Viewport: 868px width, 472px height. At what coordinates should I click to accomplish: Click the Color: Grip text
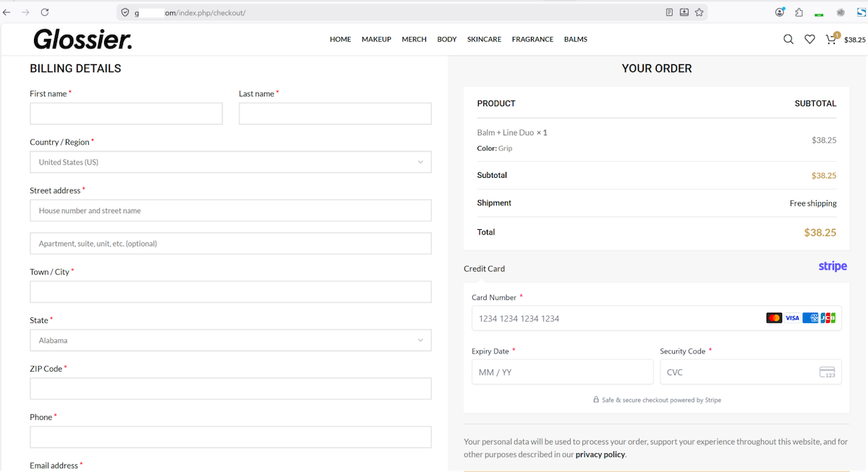(x=495, y=148)
